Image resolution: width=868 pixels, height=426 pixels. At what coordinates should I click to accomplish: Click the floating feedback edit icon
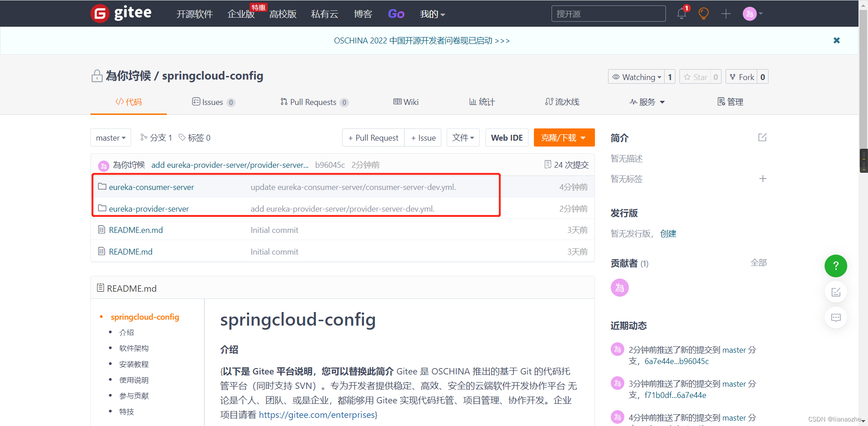836,292
